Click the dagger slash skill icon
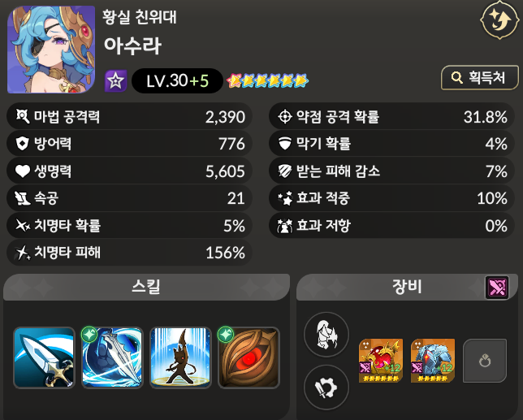523x420 pixels. [44, 357]
